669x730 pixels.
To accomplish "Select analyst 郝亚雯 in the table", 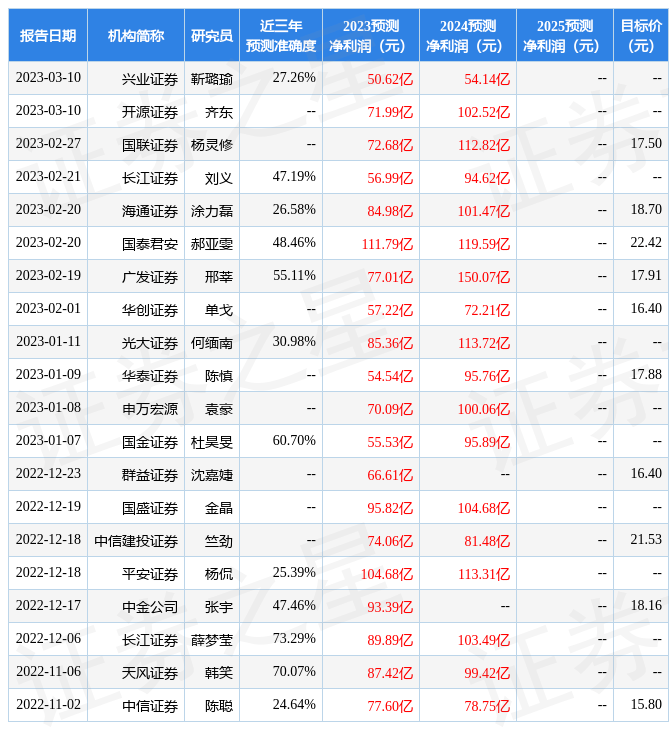I will tap(212, 243).
